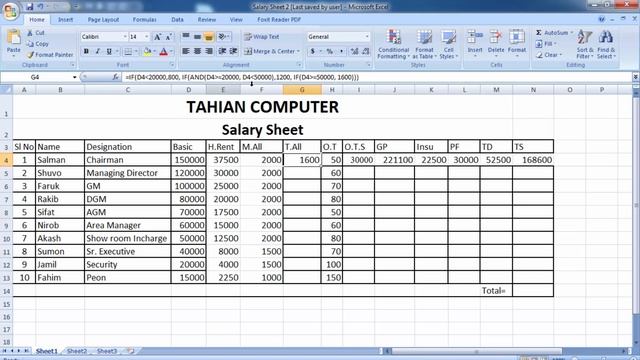
Task: Align text right
Action: 209,51
